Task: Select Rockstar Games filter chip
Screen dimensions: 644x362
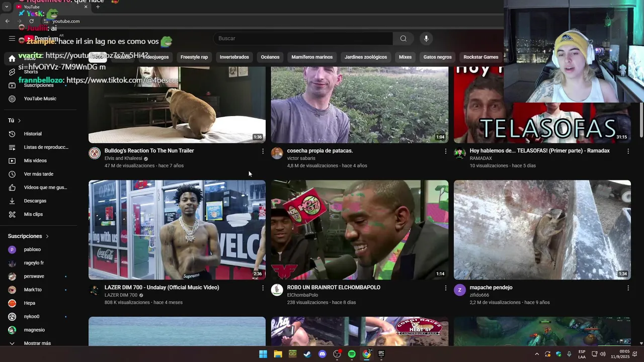Action: [x=481, y=57]
